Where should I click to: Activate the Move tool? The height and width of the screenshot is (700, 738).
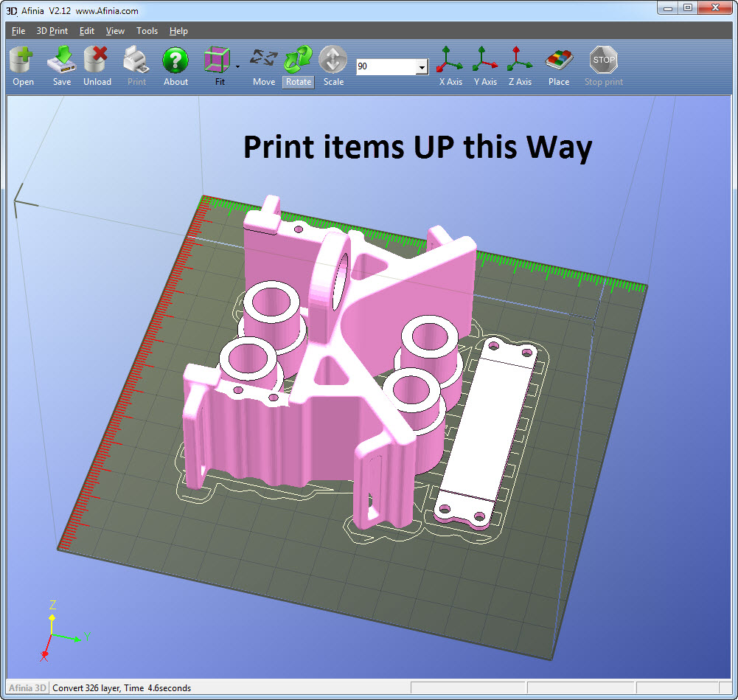(x=264, y=66)
